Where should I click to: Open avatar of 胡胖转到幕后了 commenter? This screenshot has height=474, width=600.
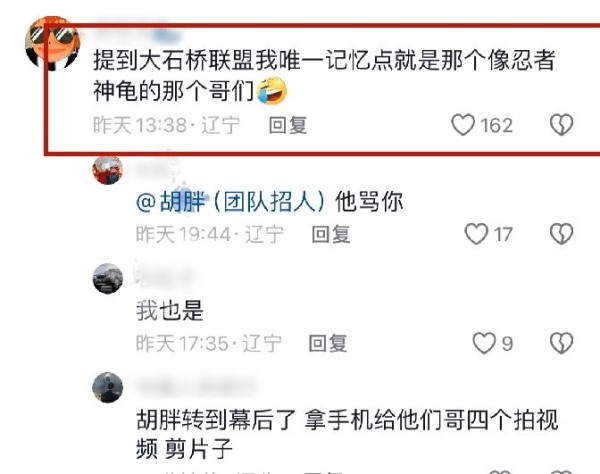(108, 387)
